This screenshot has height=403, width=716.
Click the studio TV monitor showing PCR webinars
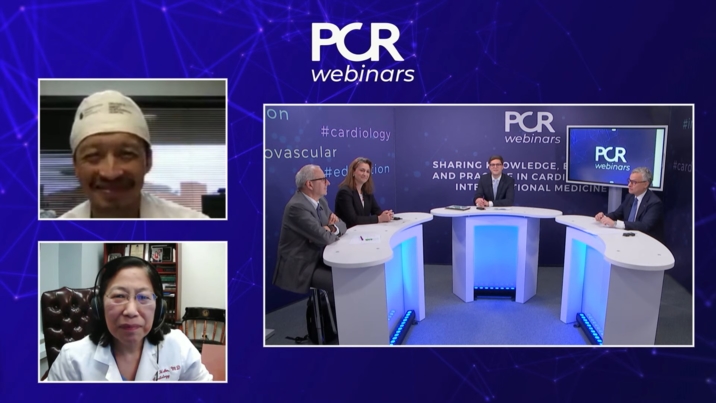[x=615, y=155]
